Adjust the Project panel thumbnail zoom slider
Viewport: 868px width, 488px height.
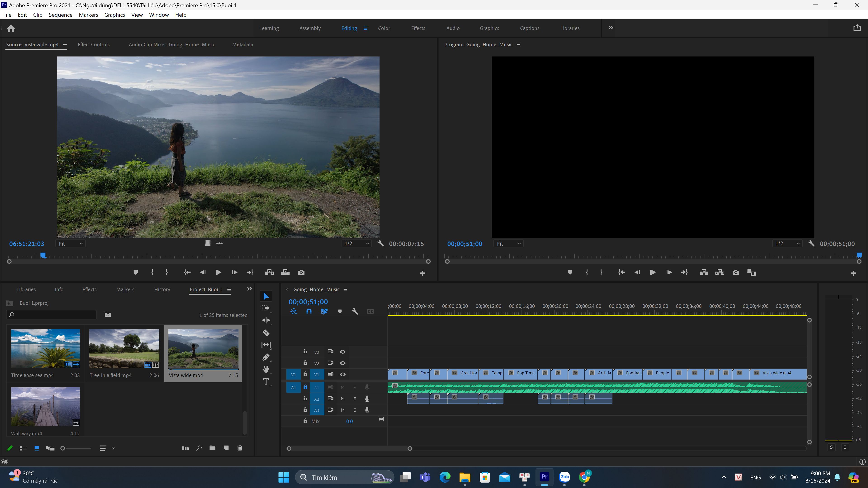[76, 448]
